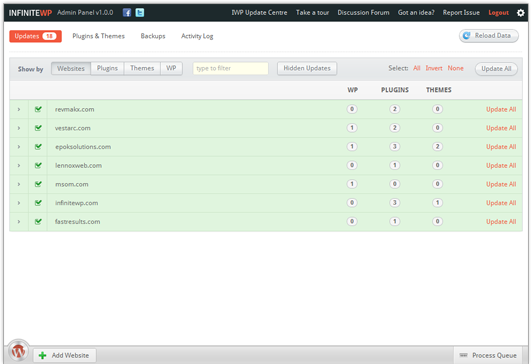Click infinitewp.com plugins count 3
Viewport: 531px width, 364px height.
point(395,203)
